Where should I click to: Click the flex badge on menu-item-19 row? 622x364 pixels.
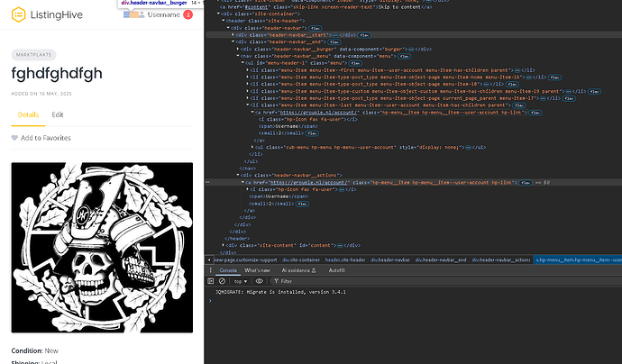pos(594,92)
